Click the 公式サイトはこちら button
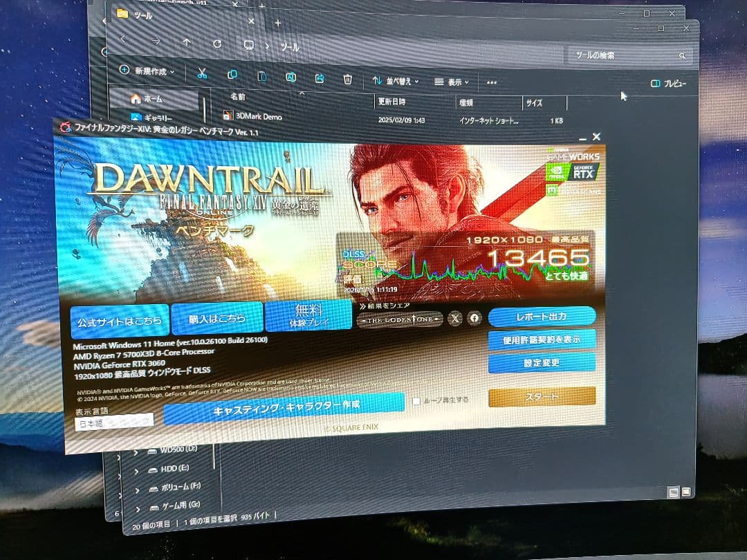The width and height of the screenshot is (747, 560). (120, 321)
